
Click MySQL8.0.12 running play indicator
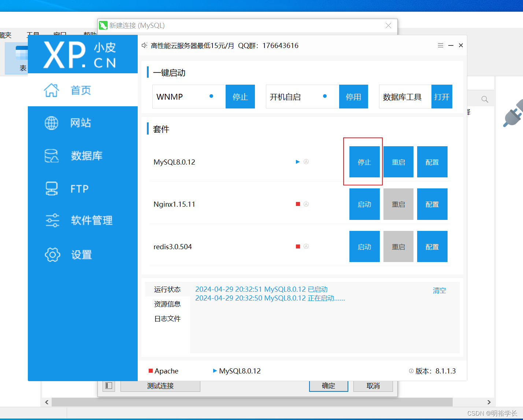tap(298, 162)
